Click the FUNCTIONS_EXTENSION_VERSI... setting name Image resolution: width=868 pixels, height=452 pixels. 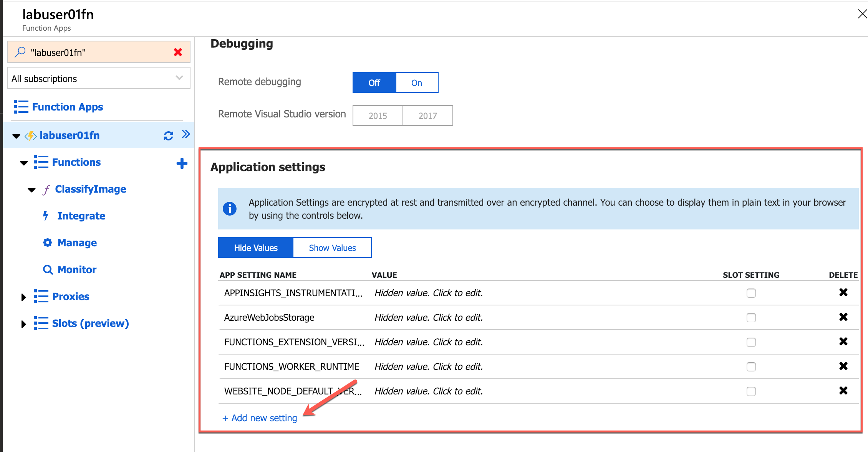(294, 342)
